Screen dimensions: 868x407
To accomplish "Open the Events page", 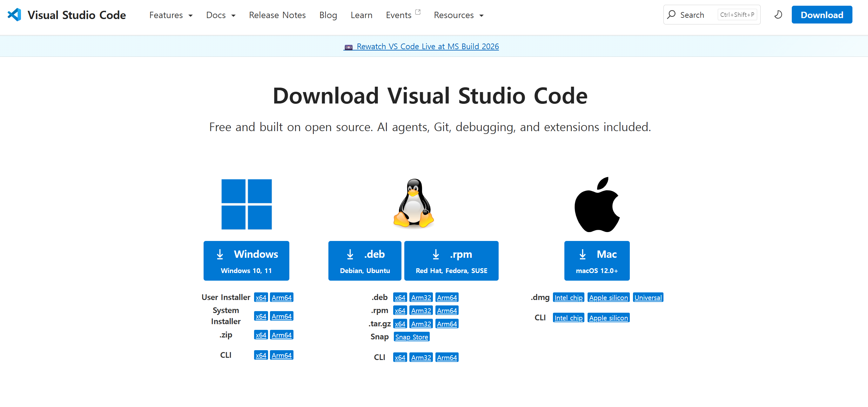I will (399, 15).
